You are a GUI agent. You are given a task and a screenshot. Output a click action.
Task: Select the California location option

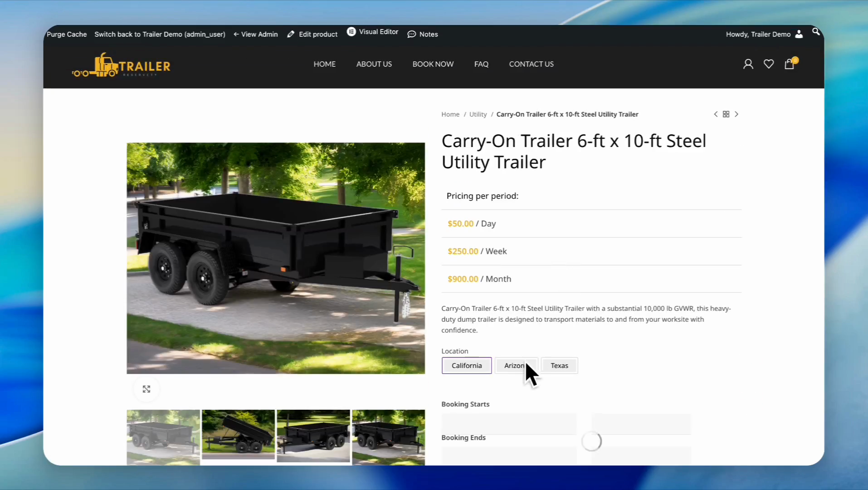pos(467,366)
